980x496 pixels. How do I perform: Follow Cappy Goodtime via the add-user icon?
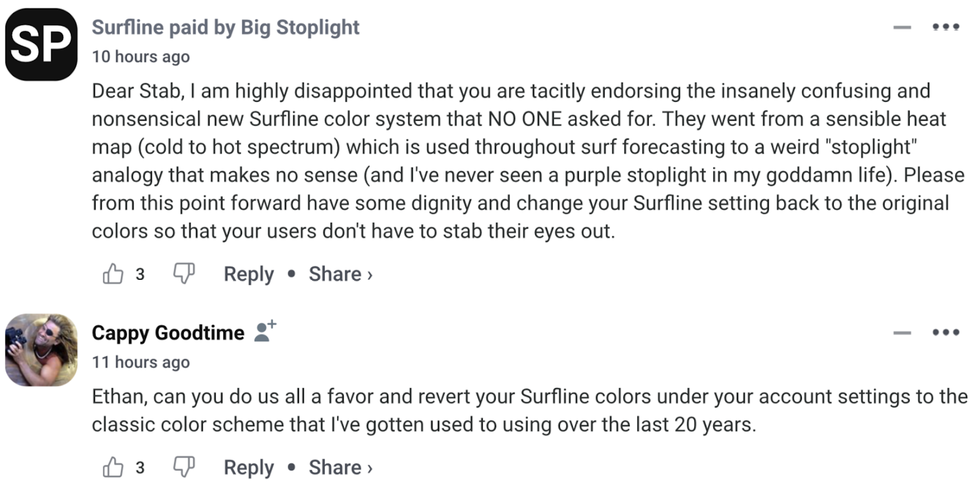point(265,331)
